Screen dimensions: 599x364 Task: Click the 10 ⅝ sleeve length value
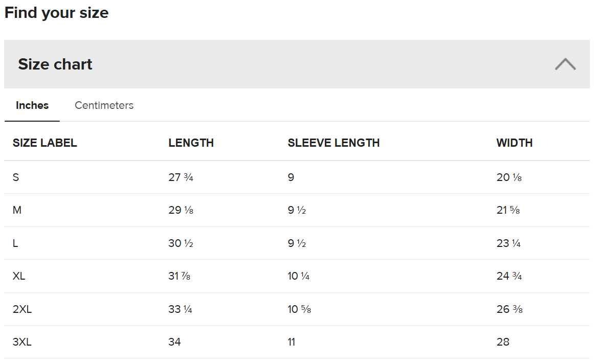pyautogui.click(x=299, y=309)
